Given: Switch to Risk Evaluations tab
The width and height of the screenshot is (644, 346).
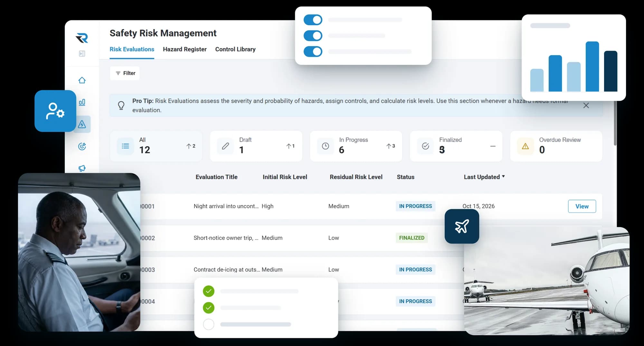Looking at the screenshot, I should 132,49.
